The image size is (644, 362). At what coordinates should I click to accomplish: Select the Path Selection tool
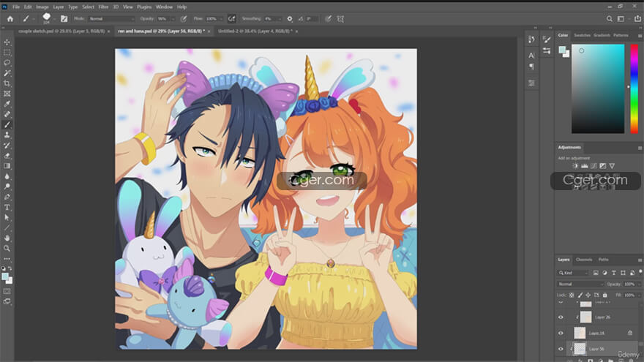point(7,217)
